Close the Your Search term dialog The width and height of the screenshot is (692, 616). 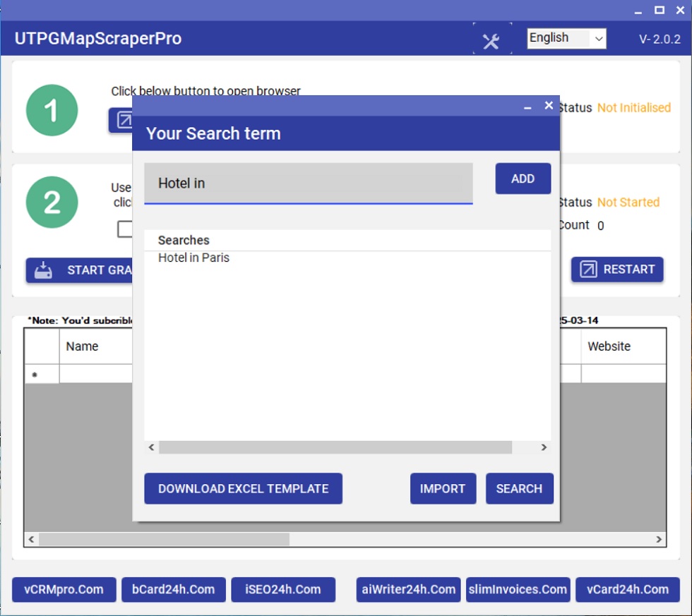549,105
